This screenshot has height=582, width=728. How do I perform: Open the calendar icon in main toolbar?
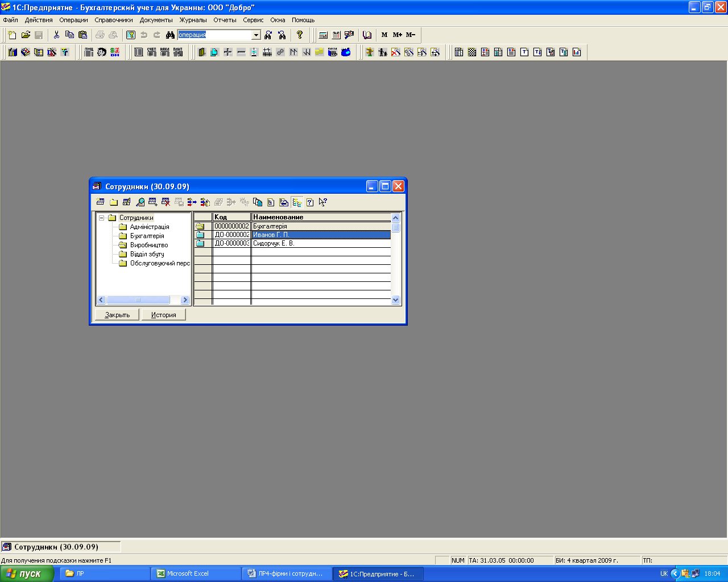(x=336, y=35)
